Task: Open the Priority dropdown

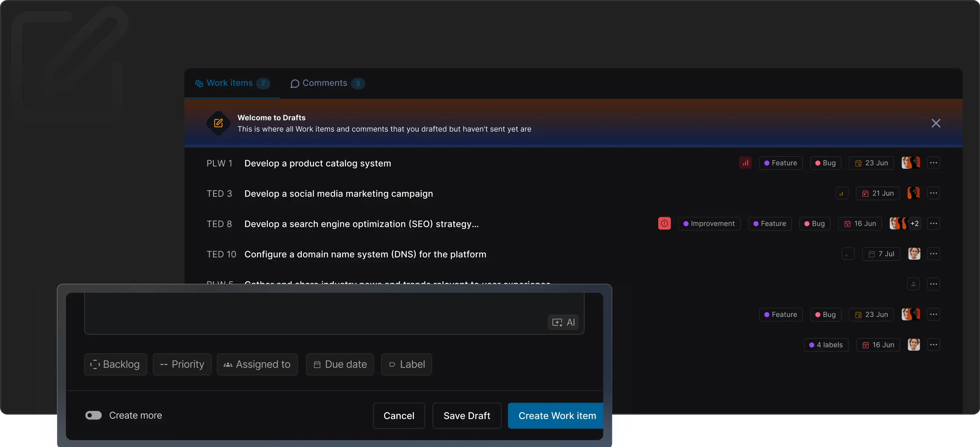Action: (x=182, y=364)
